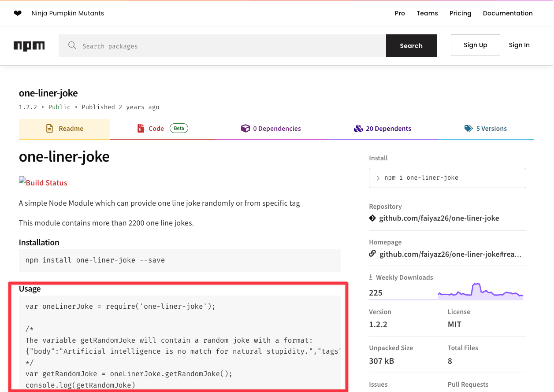554x392 pixels.
Task: Focus the Search packages input field
Action: [x=222, y=46]
